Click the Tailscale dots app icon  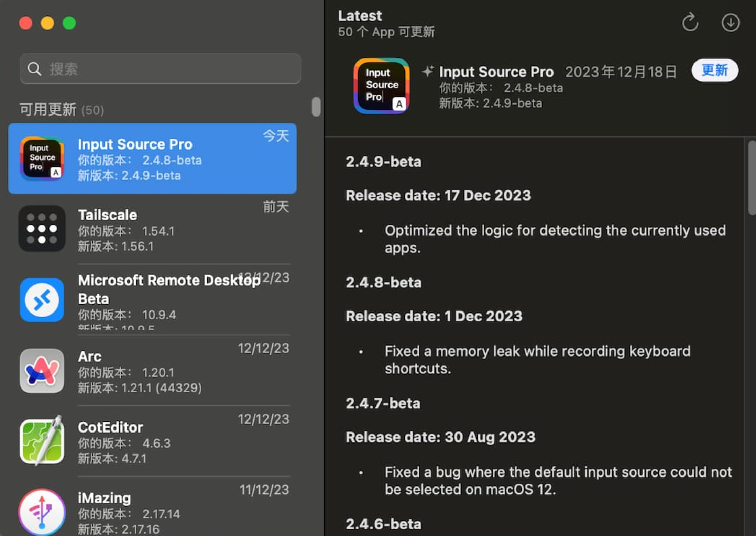coord(42,229)
